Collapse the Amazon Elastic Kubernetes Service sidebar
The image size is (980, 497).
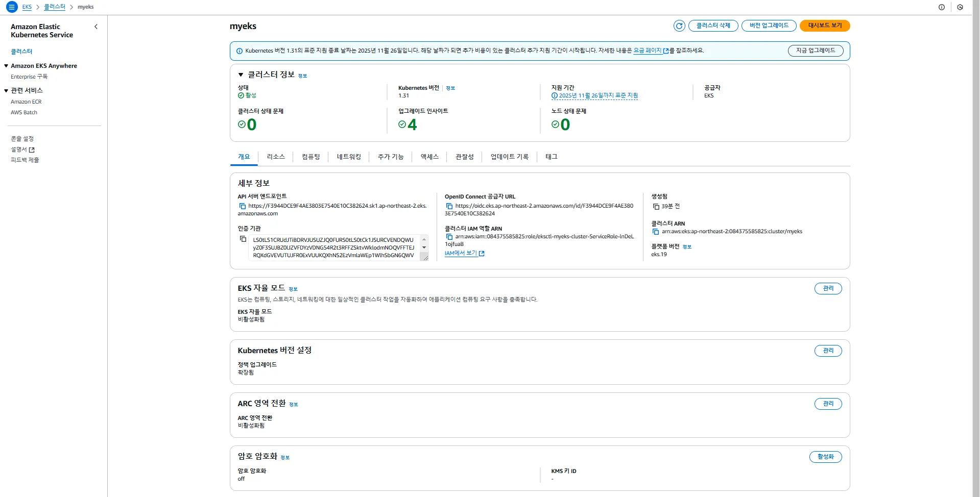click(96, 27)
